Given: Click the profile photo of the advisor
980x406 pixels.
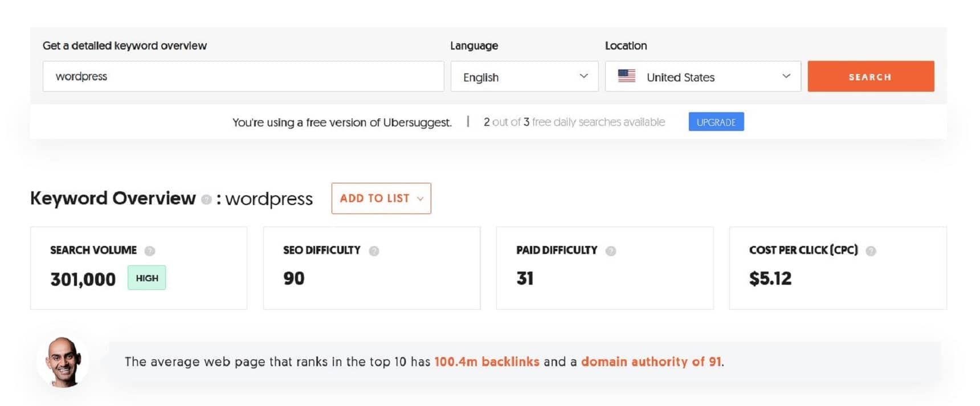Looking at the screenshot, I should pyautogui.click(x=64, y=361).
